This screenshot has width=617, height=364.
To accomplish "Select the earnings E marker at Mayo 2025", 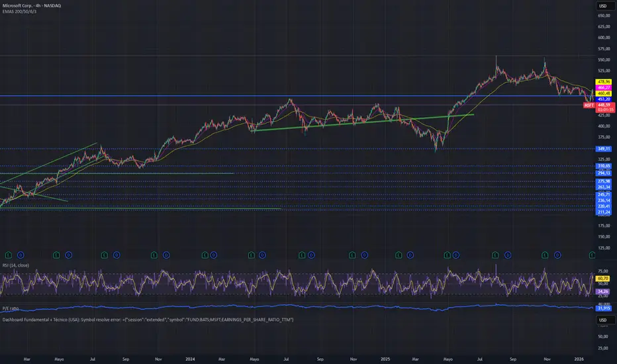I will click(447, 255).
